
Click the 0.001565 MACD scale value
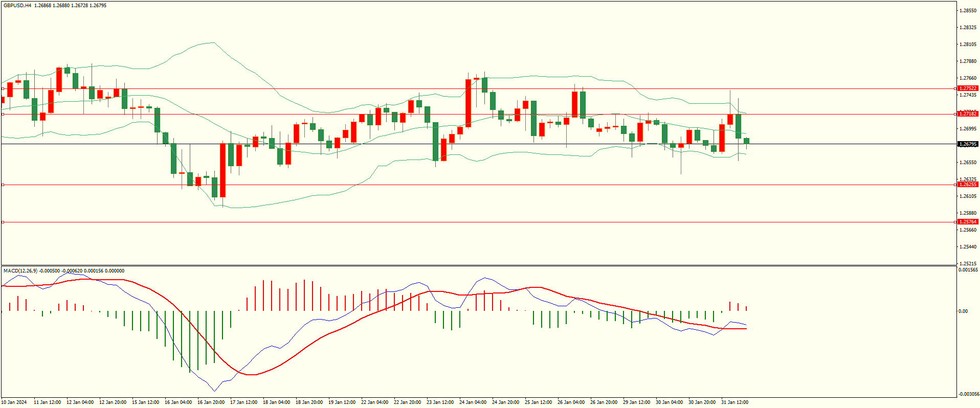[x=968, y=270]
